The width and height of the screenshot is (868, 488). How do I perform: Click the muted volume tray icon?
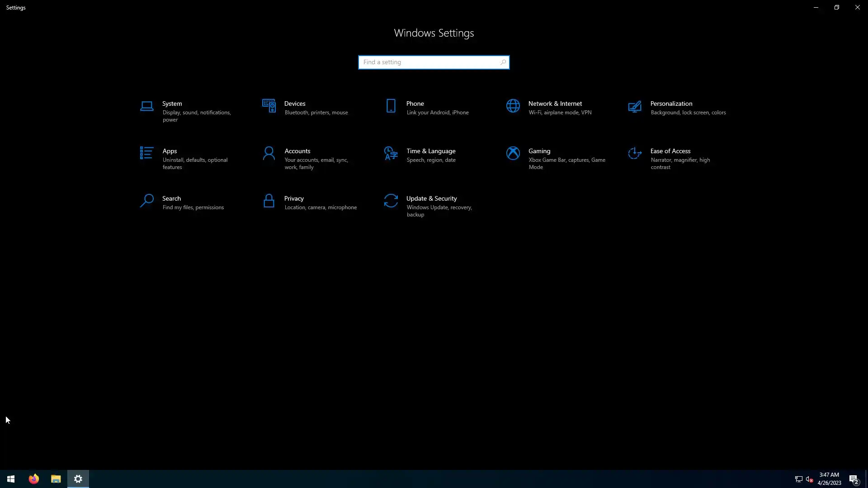point(809,479)
